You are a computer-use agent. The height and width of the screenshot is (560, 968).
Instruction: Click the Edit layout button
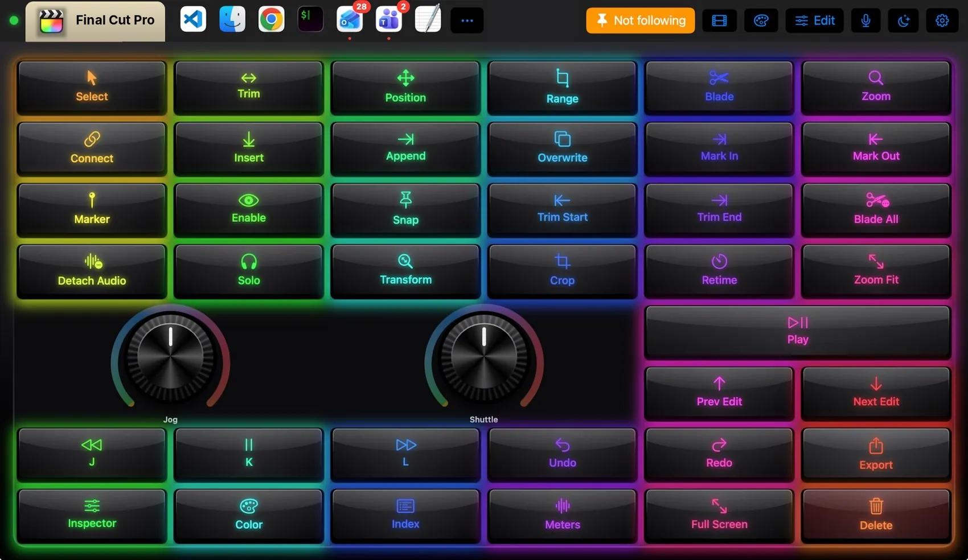tap(815, 20)
